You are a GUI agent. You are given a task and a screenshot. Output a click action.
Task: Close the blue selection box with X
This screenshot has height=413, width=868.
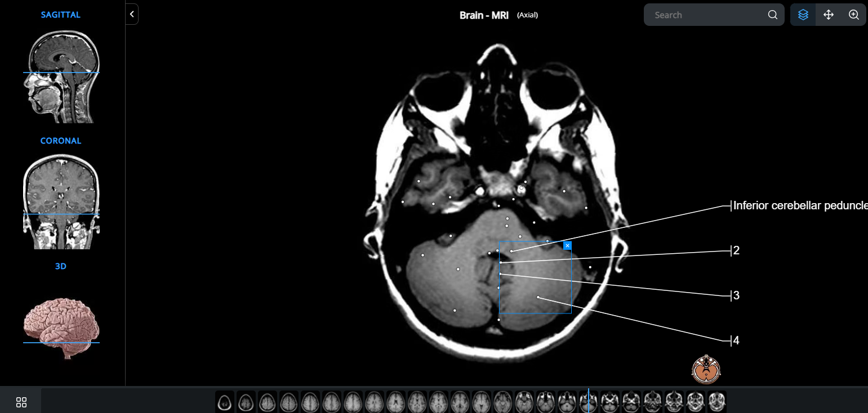567,245
